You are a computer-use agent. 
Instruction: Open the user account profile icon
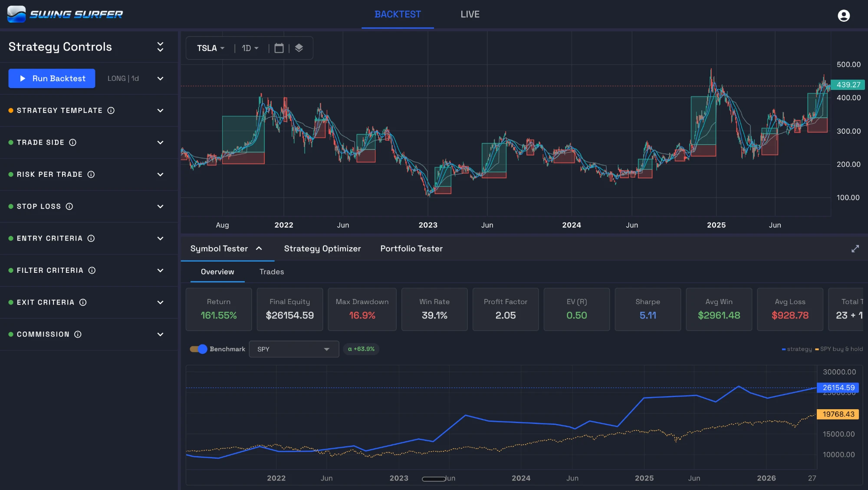click(843, 16)
